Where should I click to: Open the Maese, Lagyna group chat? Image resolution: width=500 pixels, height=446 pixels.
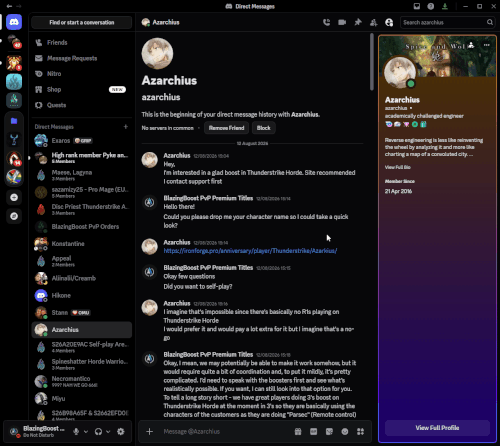(x=82, y=175)
